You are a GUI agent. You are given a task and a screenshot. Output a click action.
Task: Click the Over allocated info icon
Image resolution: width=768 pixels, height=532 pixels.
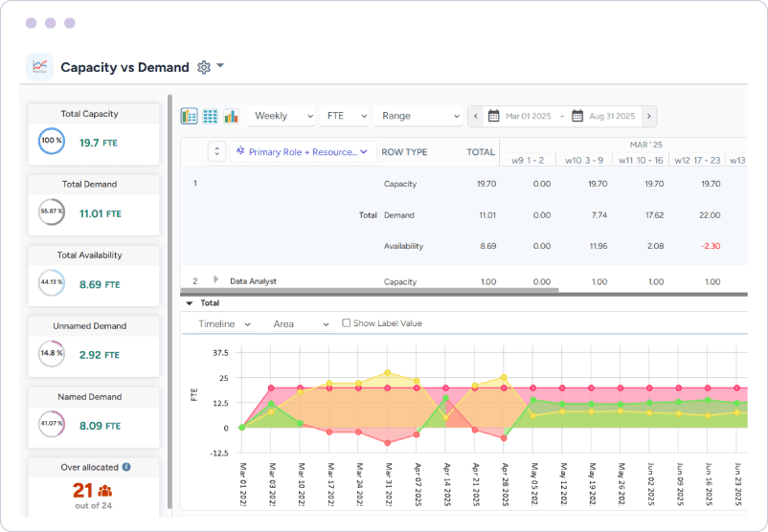[126, 467]
